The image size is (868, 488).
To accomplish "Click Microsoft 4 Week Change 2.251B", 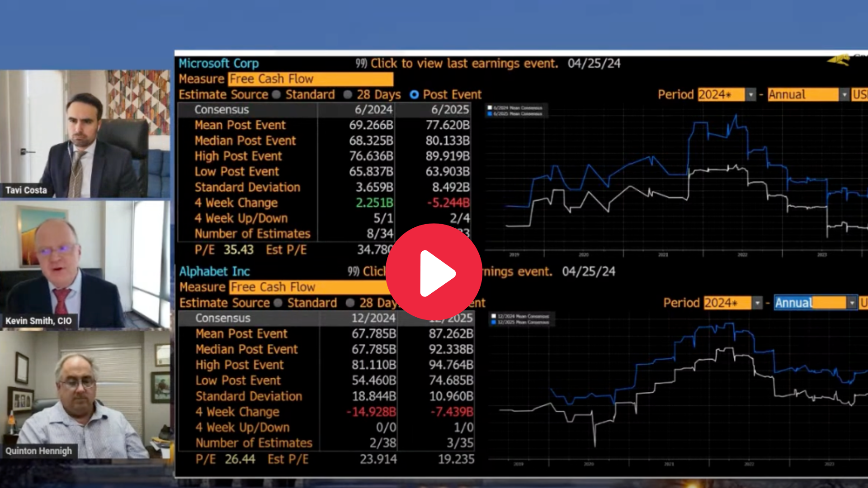I will click(374, 203).
